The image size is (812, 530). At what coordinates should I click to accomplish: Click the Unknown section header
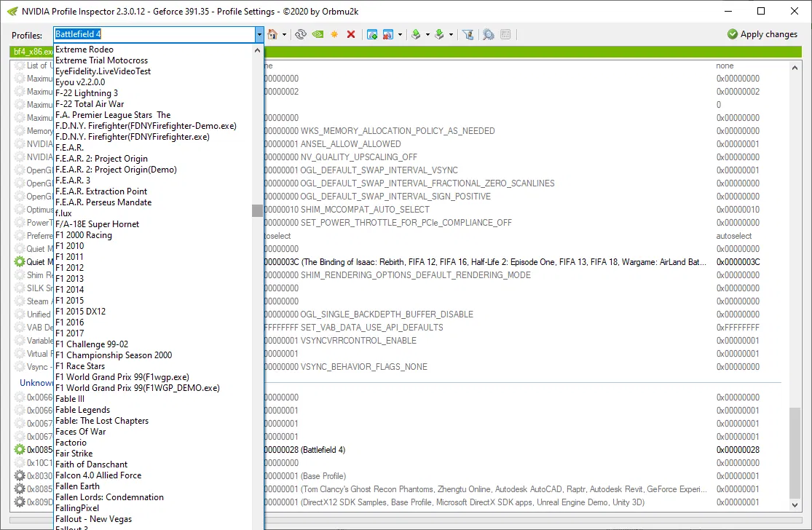36,382
